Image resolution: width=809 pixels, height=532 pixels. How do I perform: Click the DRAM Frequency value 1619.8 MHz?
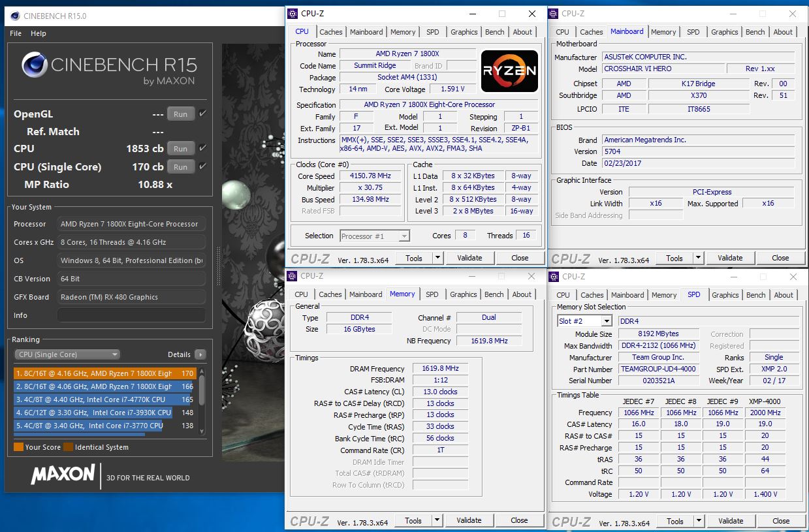(440, 369)
